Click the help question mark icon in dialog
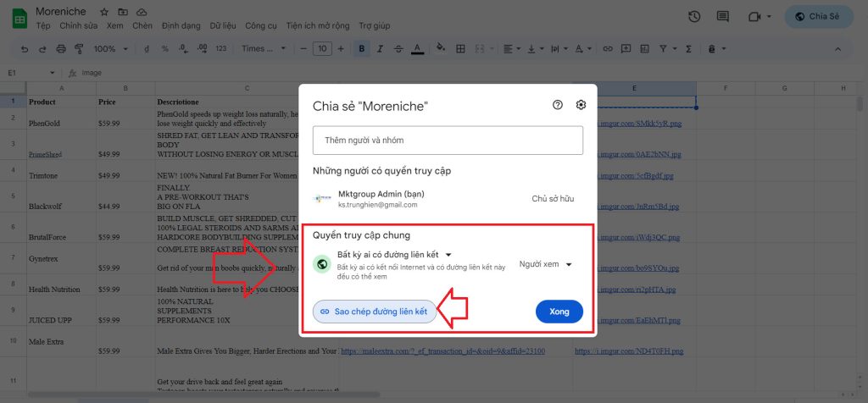868x403 pixels. (x=558, y=105)
